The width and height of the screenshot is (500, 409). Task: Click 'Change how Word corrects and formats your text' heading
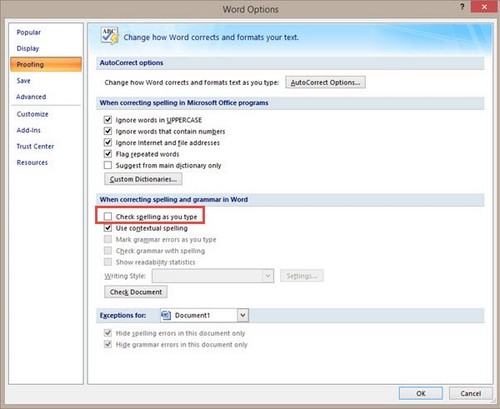click(211, 37)
